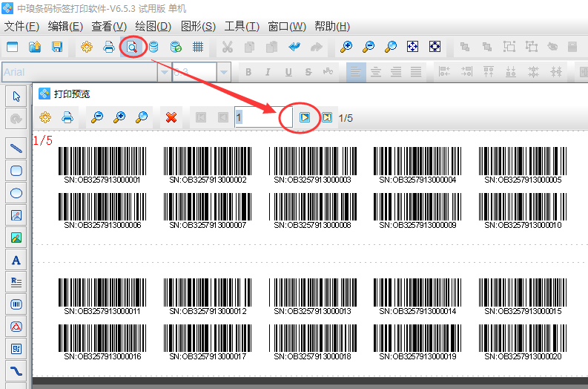Close print preview with the red X
Image resolution: width=588 pixels, height=389 pixels.
[171, 117]
